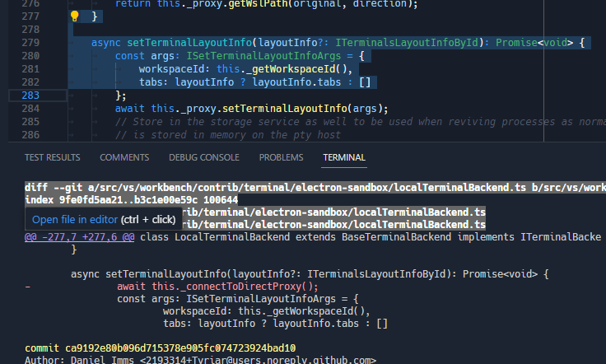606x364 pixels.
Task: Click setTerminalLayoutInfo method name on line 279
Action: pyautogui.click(x=189, y=43)
